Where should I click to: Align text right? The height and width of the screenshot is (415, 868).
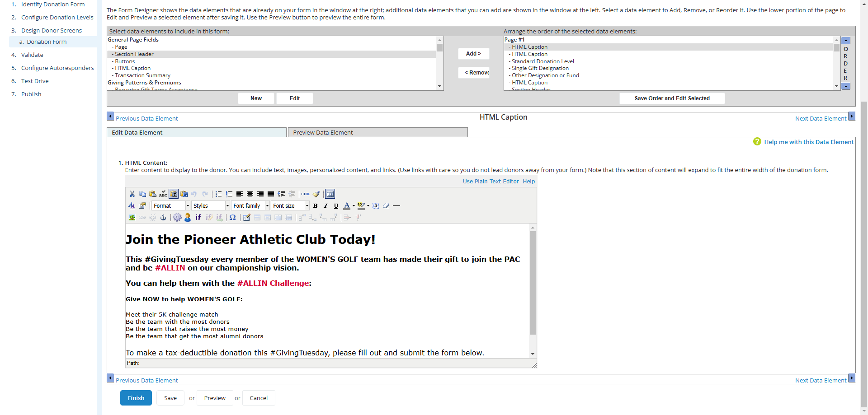260,194
